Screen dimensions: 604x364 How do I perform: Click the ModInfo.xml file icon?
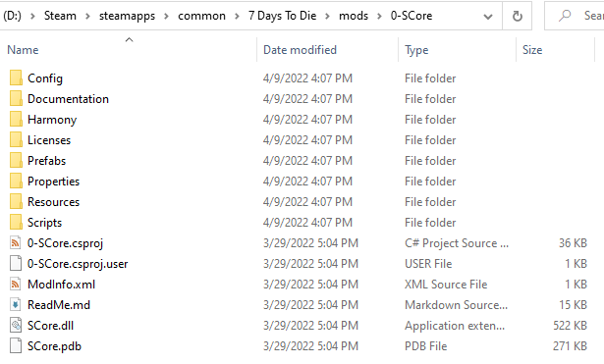[x=16, y=284]
